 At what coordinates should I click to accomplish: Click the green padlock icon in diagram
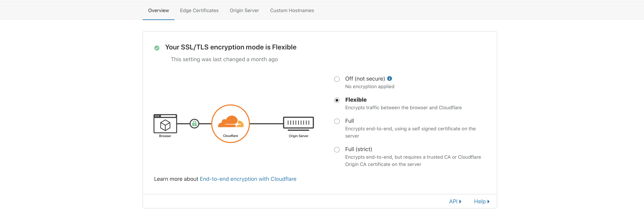[x=194, y=124]
